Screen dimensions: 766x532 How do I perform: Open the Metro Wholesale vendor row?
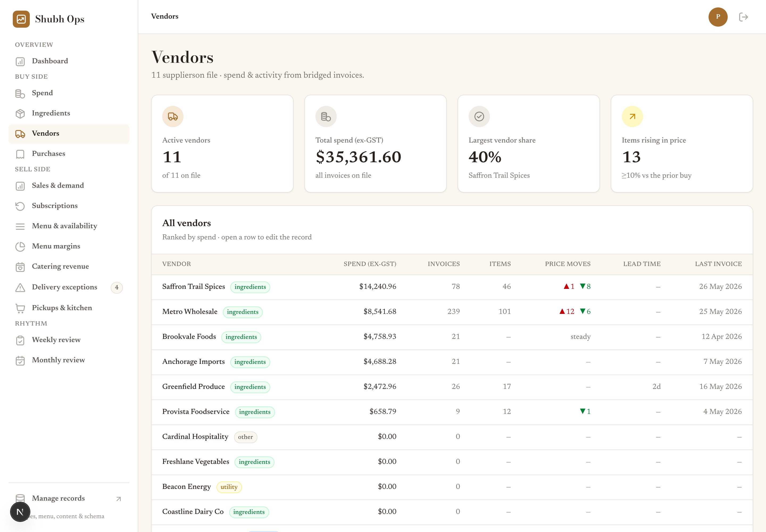[x=452, y=312]
